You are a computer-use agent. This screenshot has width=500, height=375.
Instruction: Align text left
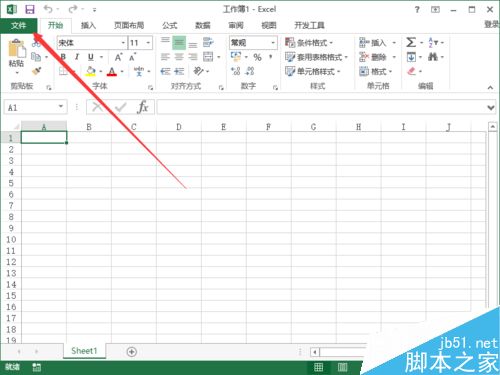click(165, 57)
